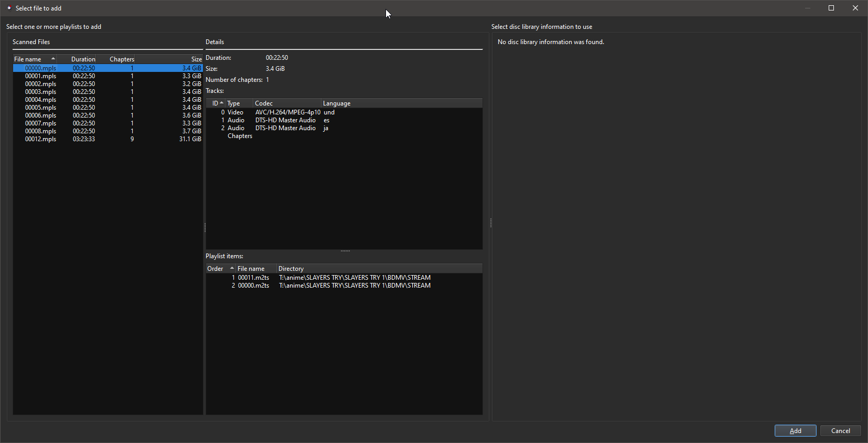Select the Japanese audio track row
Viewport: 868px width, 443px height.
285,128
